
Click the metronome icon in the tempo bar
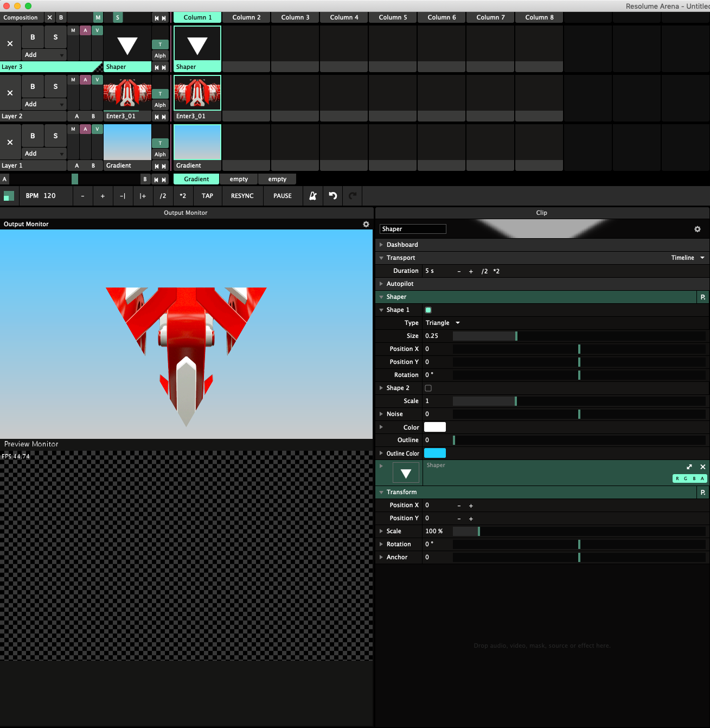tap(313, 196)
